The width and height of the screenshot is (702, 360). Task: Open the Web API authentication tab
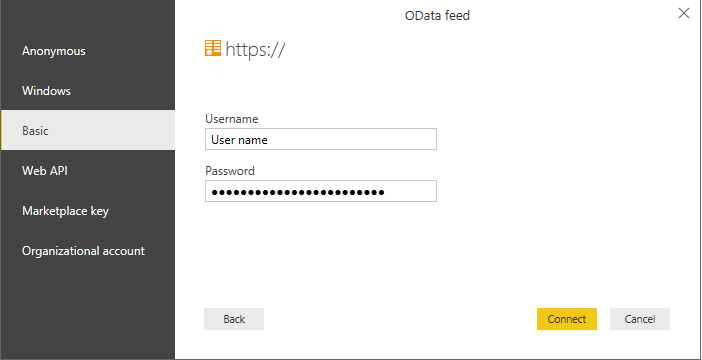coord(88,171)
